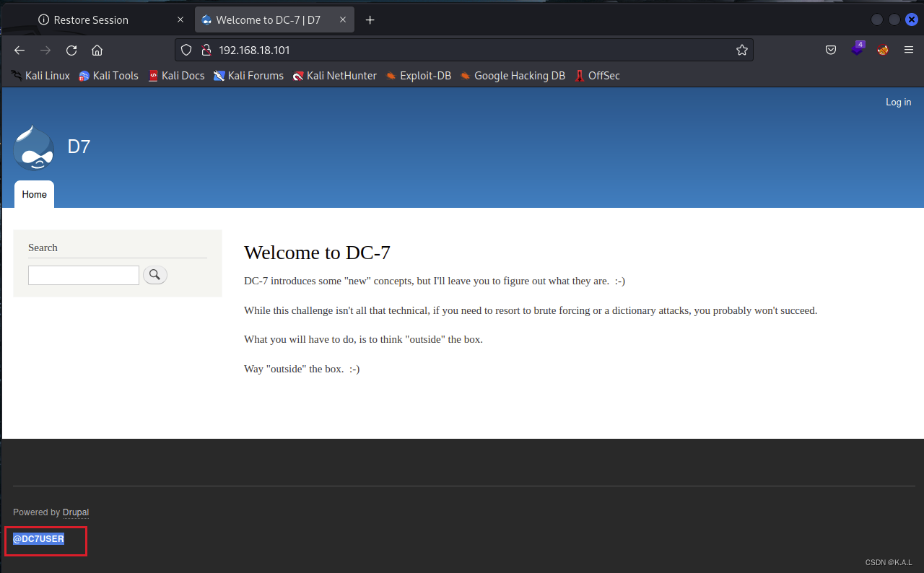Image resolution: width=924 pixels, height=573 pixels.
Task: Click the Drupal drop logo
Action: coord(34,147)
